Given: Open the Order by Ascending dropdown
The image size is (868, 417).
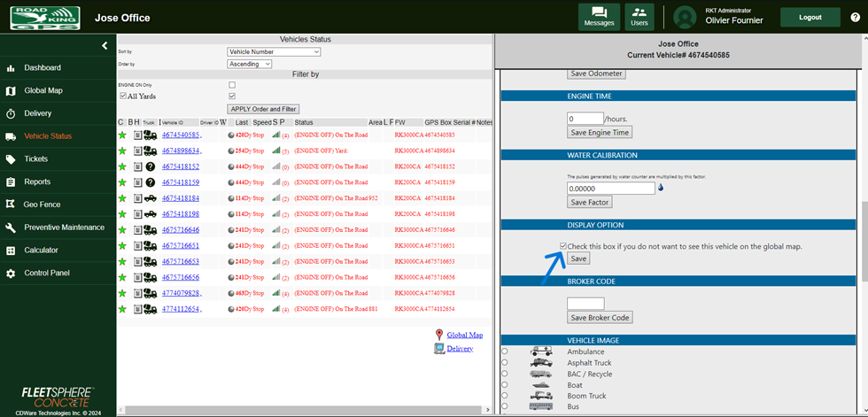Looking at the screenshot, I should 249,64.
